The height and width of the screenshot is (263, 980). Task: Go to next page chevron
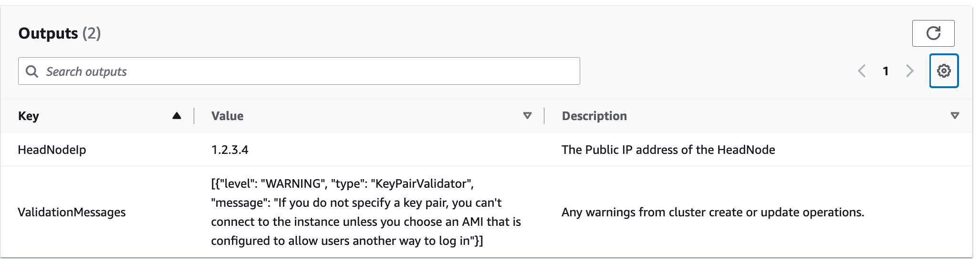click(909, 71)
